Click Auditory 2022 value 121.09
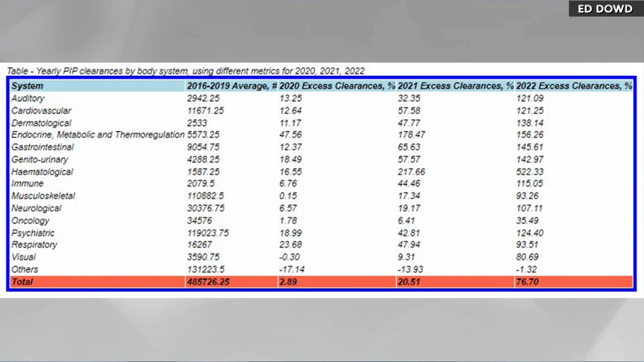The width and height of the screenshot is (644, 362). click(530, 98)
